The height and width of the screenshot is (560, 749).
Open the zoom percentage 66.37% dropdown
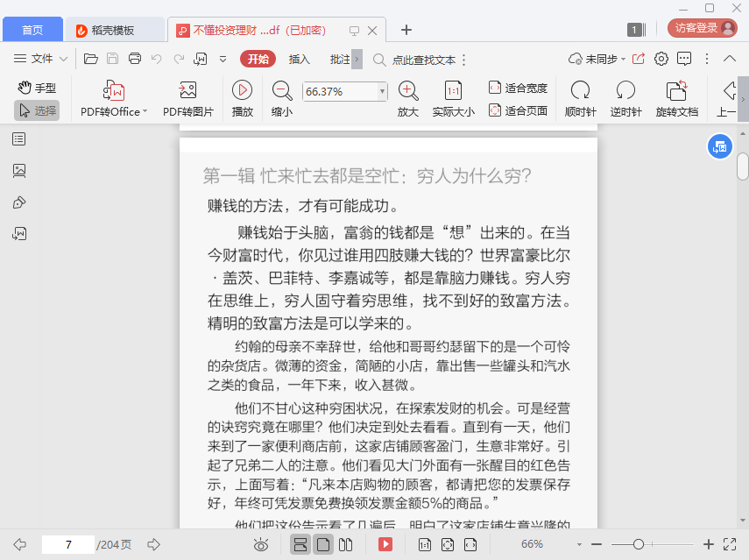(x=382, y=91)
